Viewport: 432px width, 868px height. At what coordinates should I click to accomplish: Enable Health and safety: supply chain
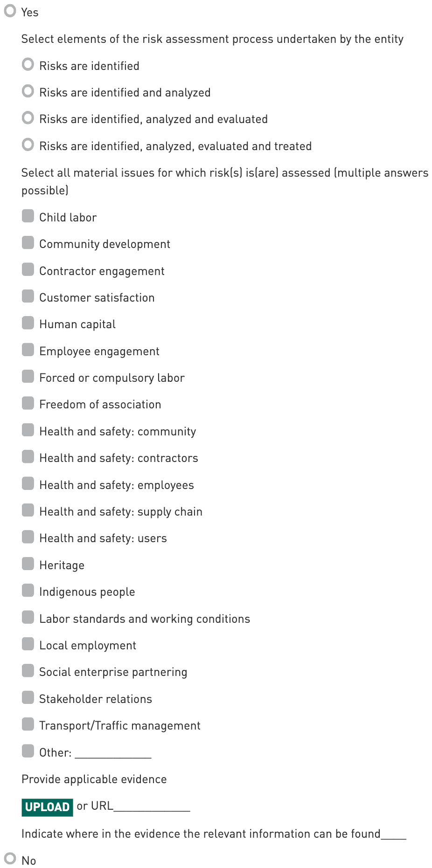click(x=28, y=510)
